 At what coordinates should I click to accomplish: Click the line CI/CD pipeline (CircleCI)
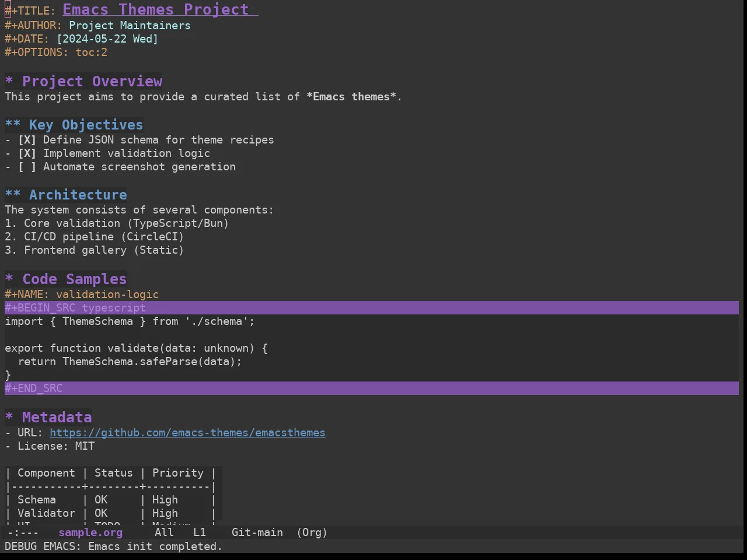(x=95, y=237)
